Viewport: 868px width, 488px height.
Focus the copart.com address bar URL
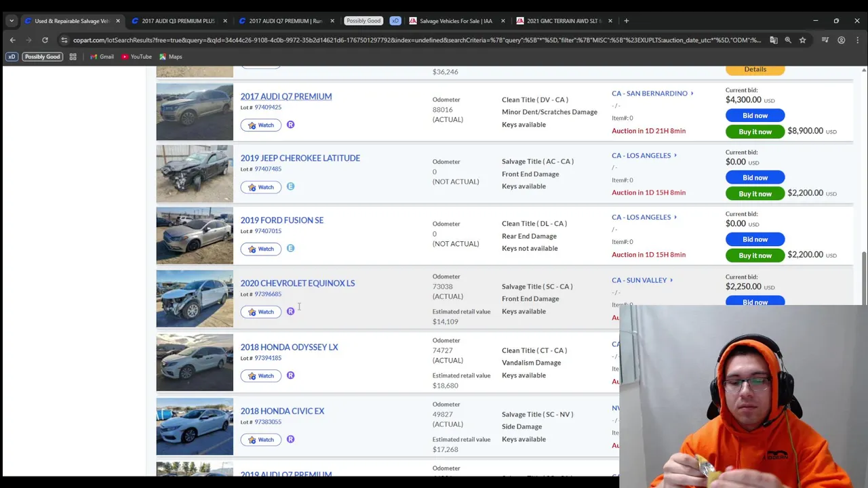(x=417, y=40)
